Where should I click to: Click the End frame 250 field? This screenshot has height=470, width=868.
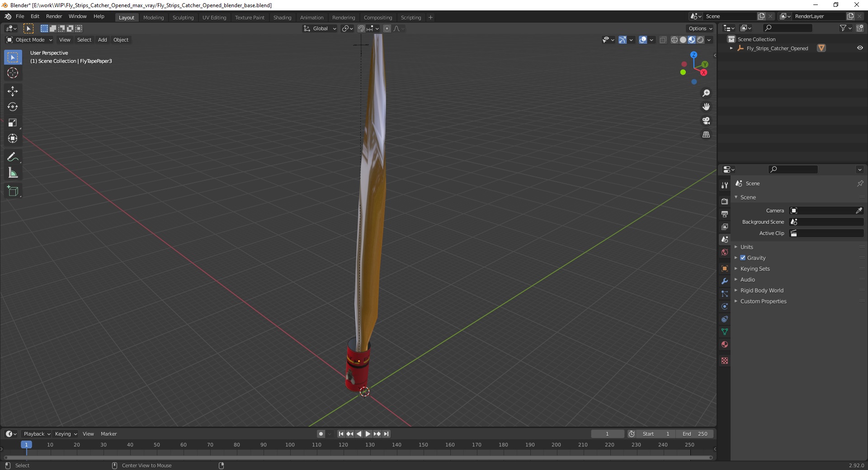coord(695,434)
